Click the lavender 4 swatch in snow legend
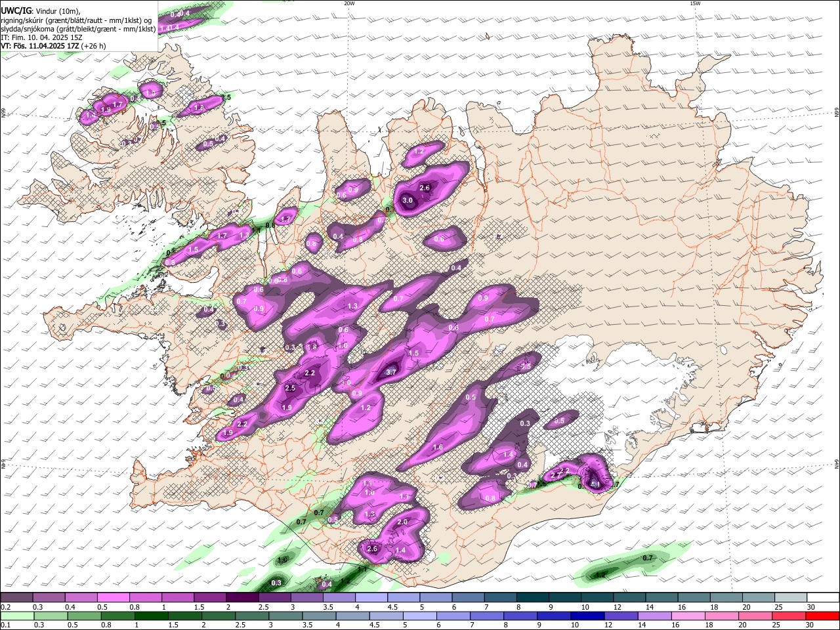The height and width of the screenshot is (630, 840). click(371, 598)
